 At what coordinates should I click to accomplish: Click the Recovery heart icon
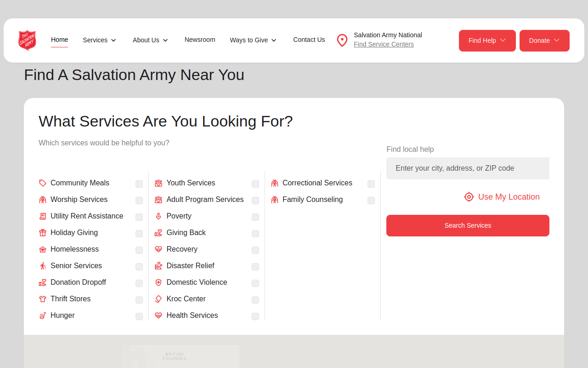pyautogui.click(x=158, y=249)
